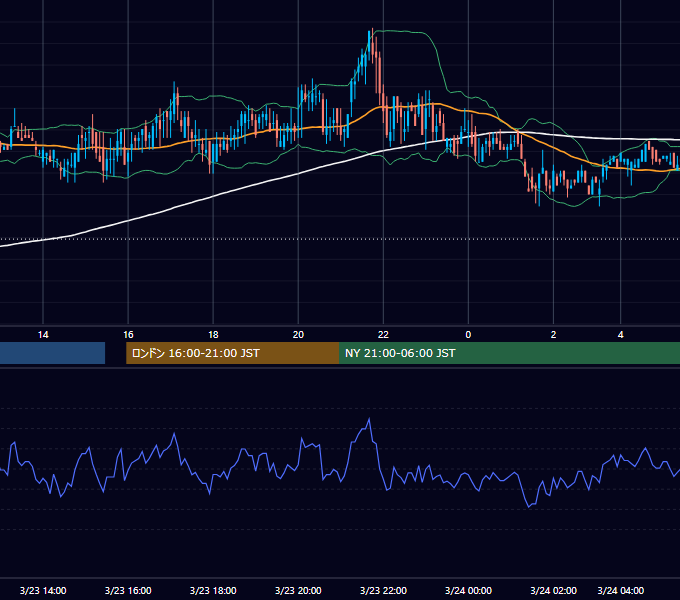This screenshot has width=680, height=600.
Task: Click the '16' hour axis label
Action: [128, 335]
